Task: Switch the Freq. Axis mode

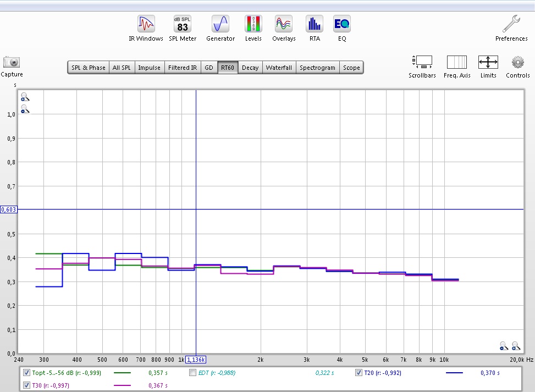Action: pyautogui.click(x=457, y=62)
